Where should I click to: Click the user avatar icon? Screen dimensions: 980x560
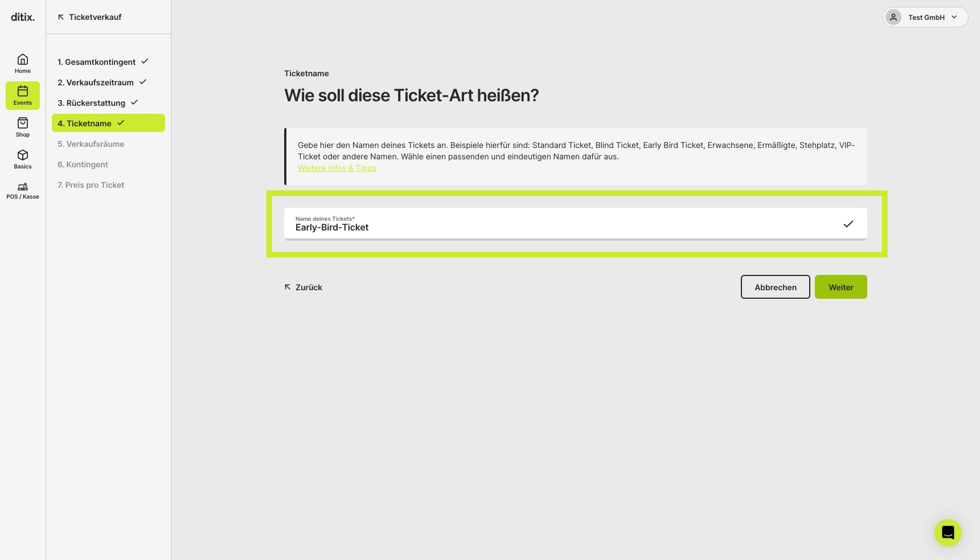893,17
